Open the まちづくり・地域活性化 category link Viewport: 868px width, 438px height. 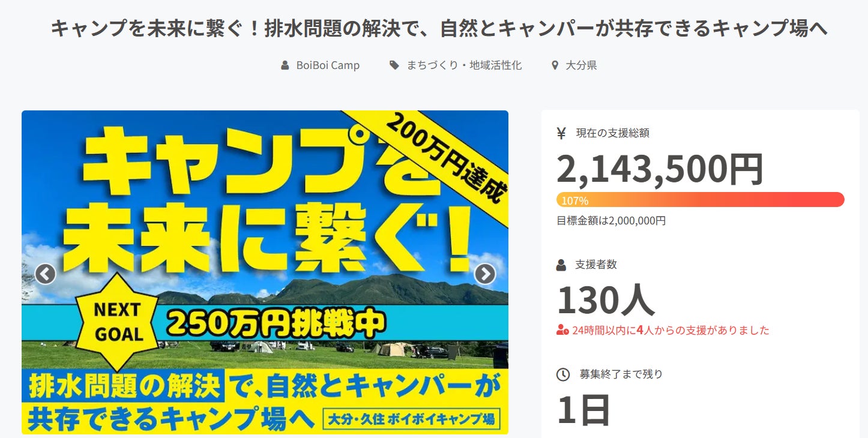coord(464,65)
